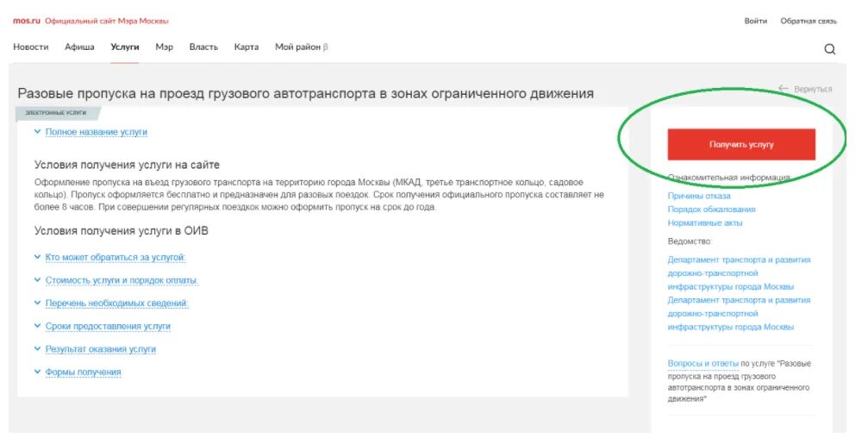Screen dimensions: 868x444
Task: Expand the chevron beside Кто может обратиться за услугой
Action: tap(37, 258)
